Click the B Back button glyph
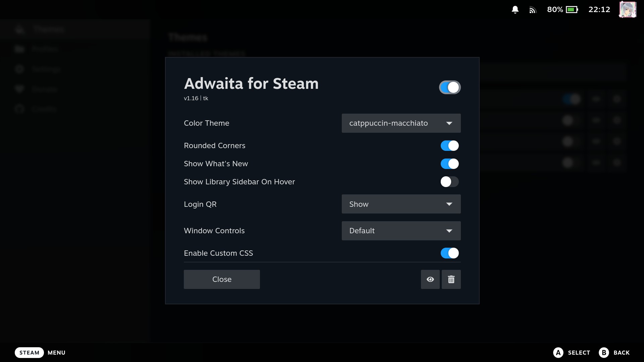The width and height of the screenshot is (644, 362). tap(604, 353)
